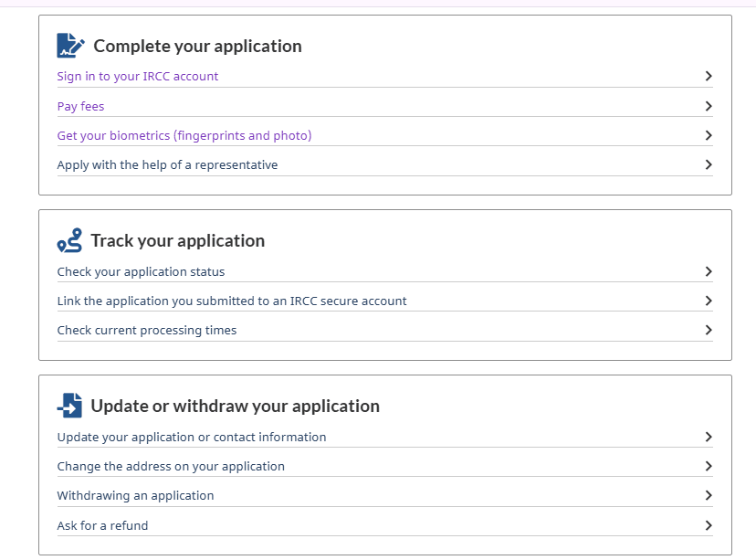Click chevron beside Link the application you submitted
Viewport: 756px width, 560px height.
pyautogui.click(x=709, y=301)
